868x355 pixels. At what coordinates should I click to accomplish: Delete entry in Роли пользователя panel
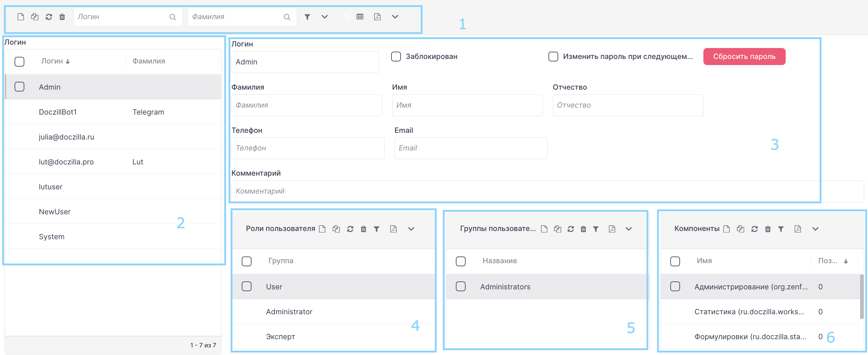pos(364,229)
